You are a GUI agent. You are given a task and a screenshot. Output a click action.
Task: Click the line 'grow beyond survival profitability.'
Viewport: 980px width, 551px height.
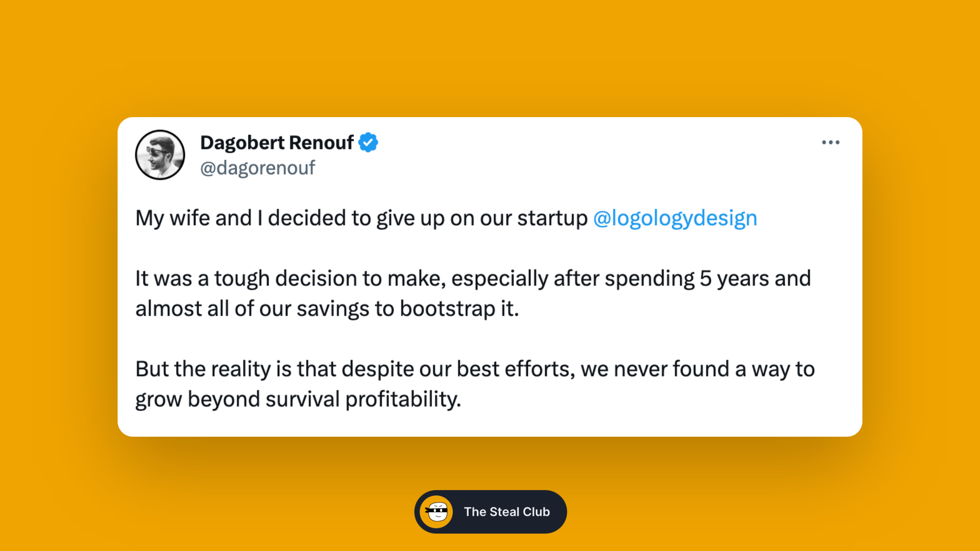(298, 400)
